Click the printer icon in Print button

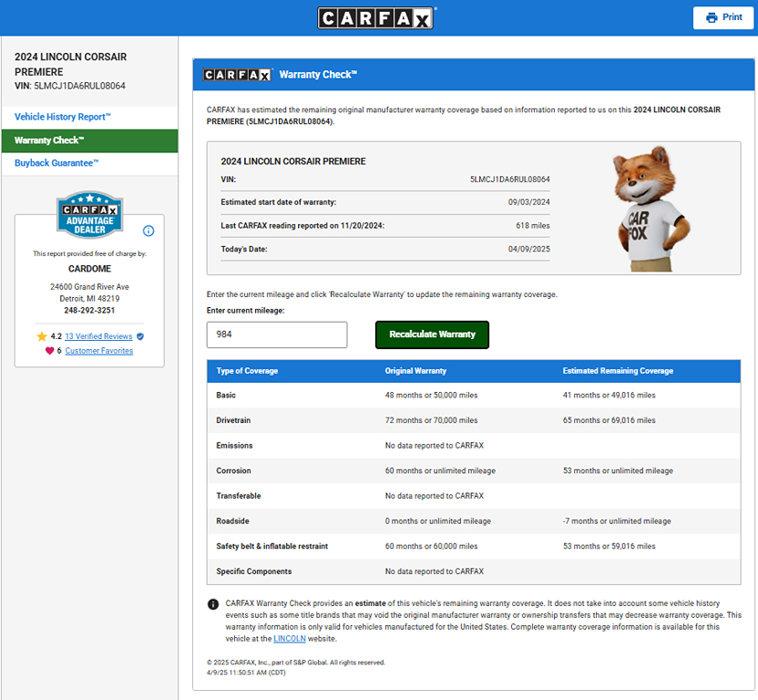(x=712, y=18)
